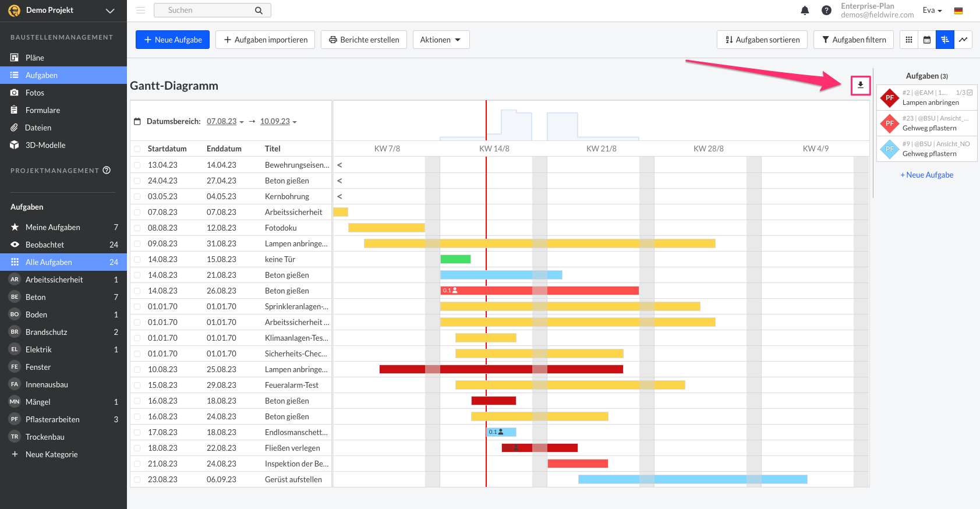Click the green keine Tür Gantt bar
The image size is (980, 509).
(x=455, y=259)
